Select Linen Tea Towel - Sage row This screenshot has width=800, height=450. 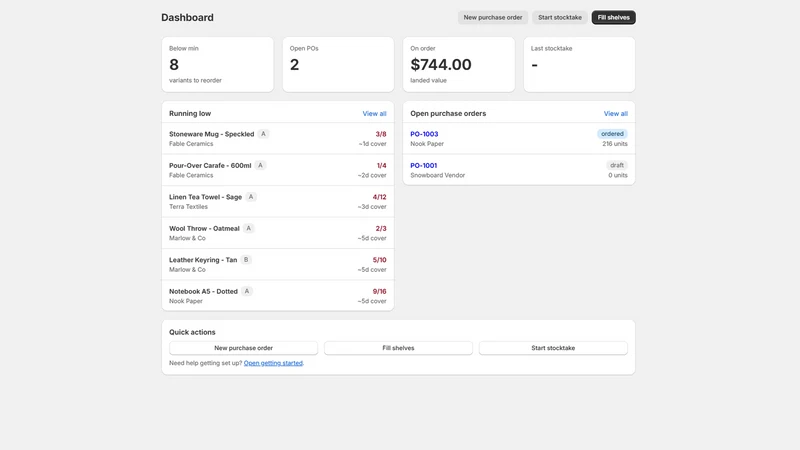278,202
